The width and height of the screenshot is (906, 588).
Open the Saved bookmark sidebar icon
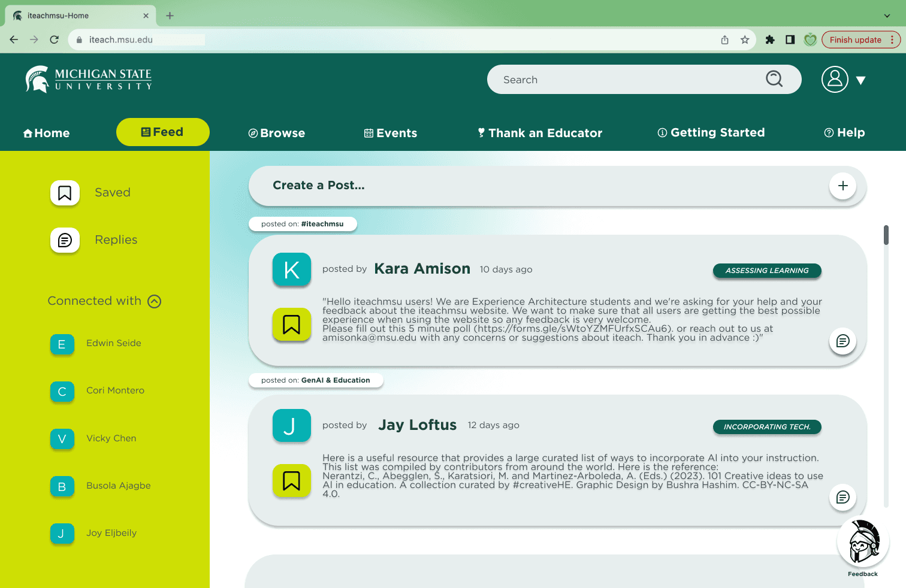point(65,193)
